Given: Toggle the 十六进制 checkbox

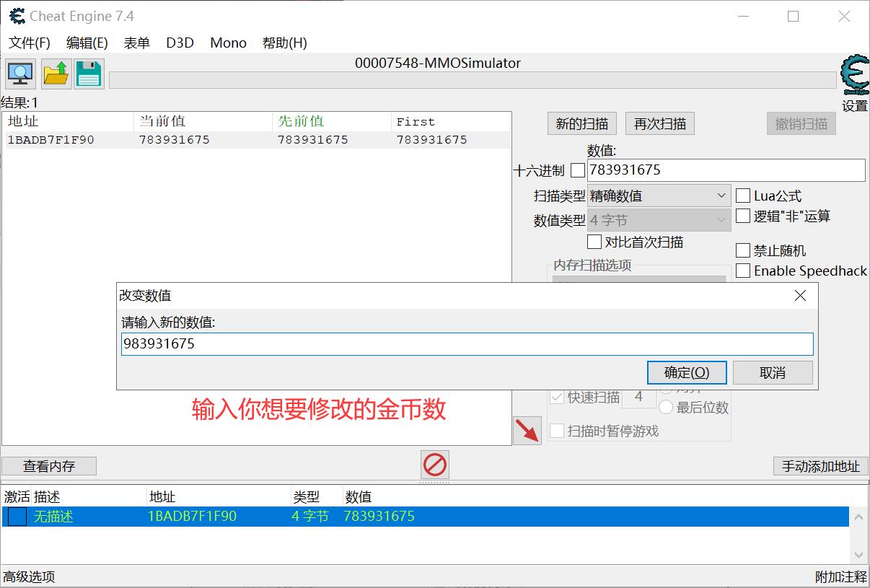Looking at the screenshot, I should click(x=578, y=171).
